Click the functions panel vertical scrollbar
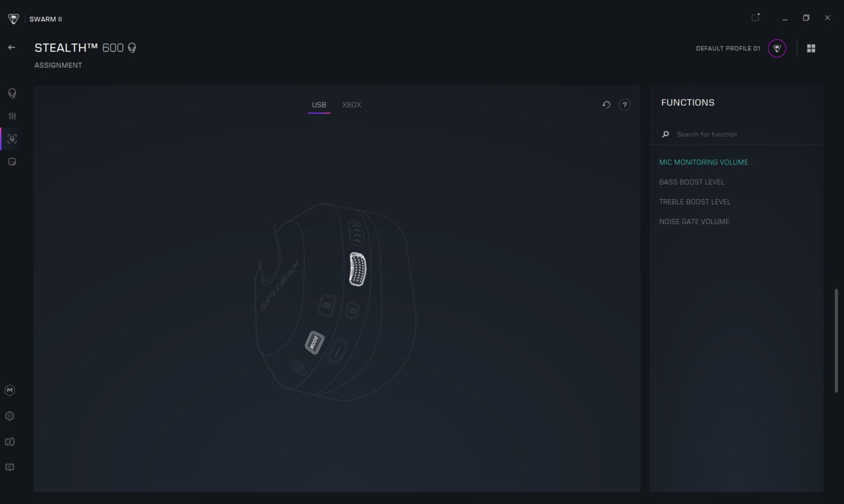The image size is (844, 504). [836, 341]
